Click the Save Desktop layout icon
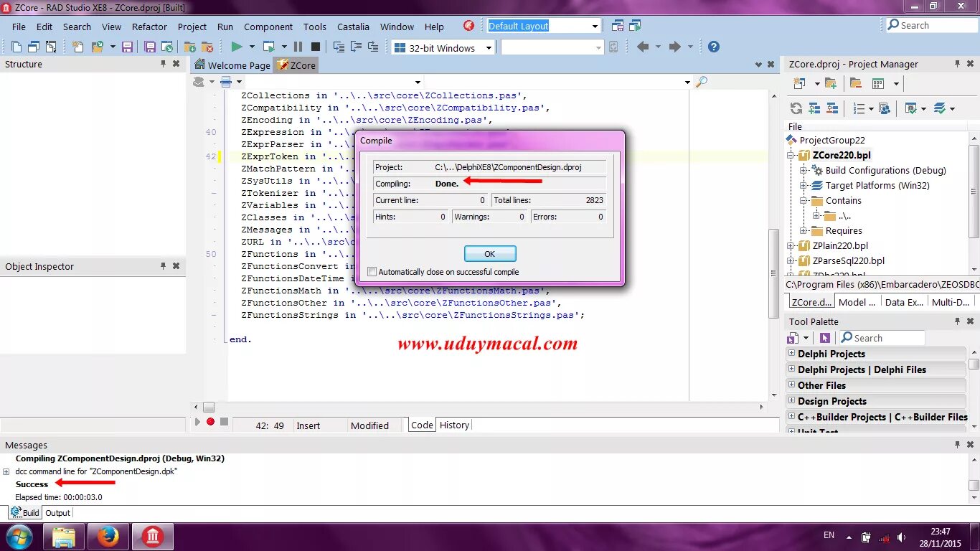This screenshot has width=980, height=551. pos(618,26)
